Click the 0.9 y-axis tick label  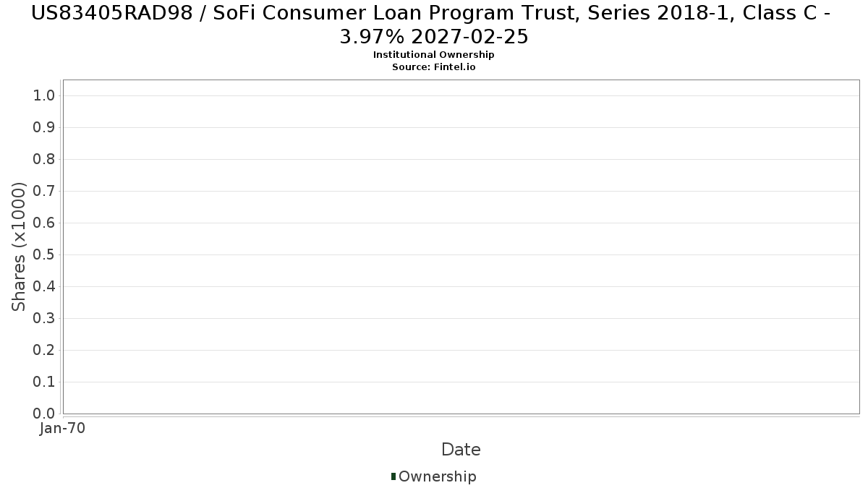pos(44,128)
